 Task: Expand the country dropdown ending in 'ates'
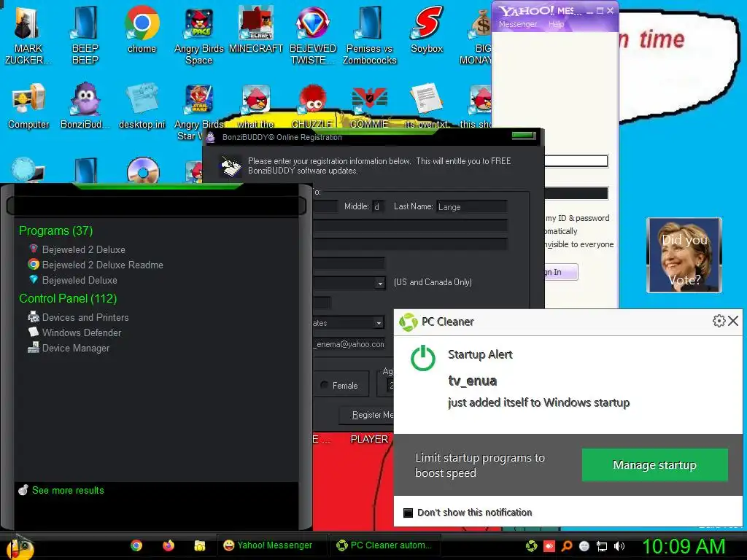coord(379,323)
